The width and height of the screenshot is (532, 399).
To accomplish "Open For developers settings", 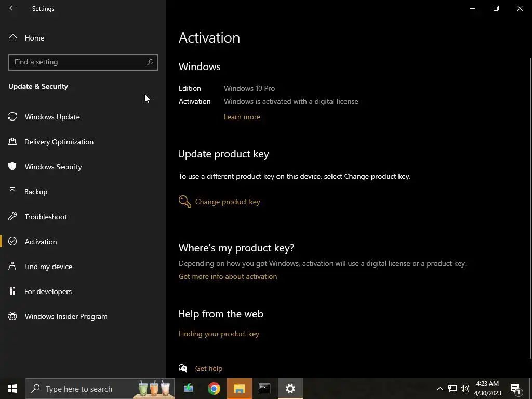I will pyautogui.click(x=48, y=291).
